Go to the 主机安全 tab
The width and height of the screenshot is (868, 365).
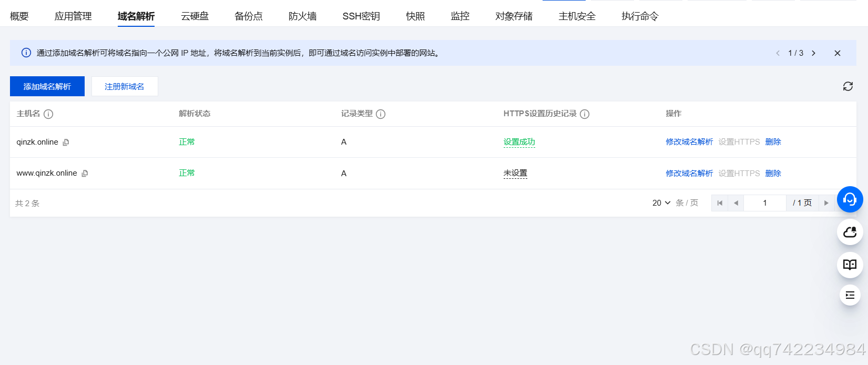[x=577, y=16]
